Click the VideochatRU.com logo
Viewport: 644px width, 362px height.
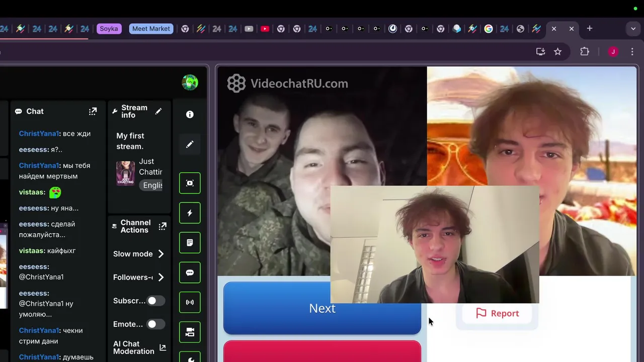pos(287,83)
